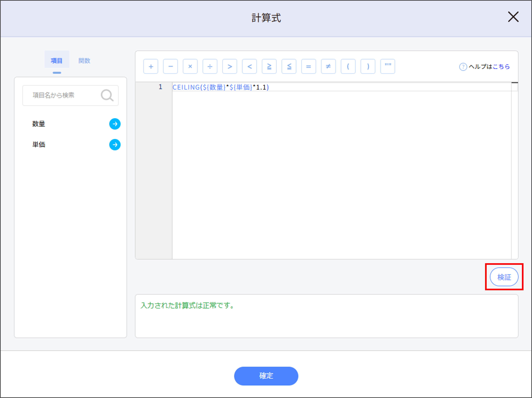
Task: Select the 項目 tab
Action: (x=57, y=61)
